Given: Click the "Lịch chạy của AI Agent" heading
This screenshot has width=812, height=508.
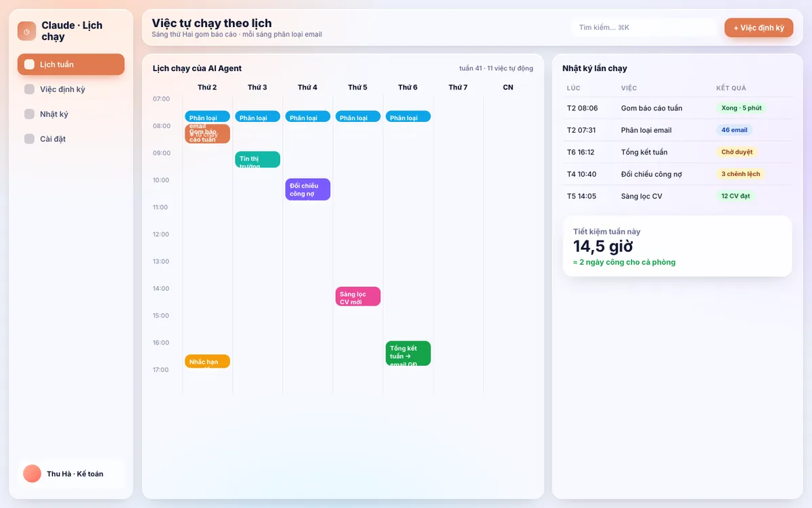Looking at the screenshot, I should point(197,68).
